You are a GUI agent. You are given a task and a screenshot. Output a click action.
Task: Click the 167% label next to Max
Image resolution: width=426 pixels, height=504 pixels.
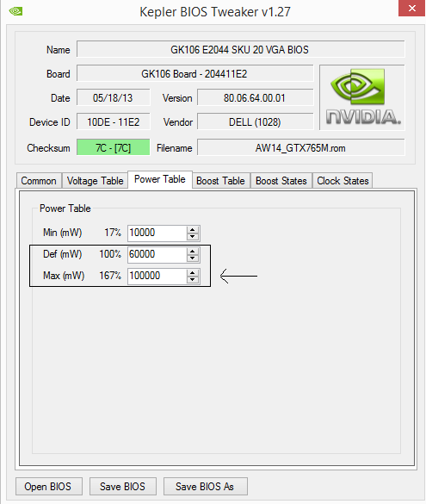(110, 276)
